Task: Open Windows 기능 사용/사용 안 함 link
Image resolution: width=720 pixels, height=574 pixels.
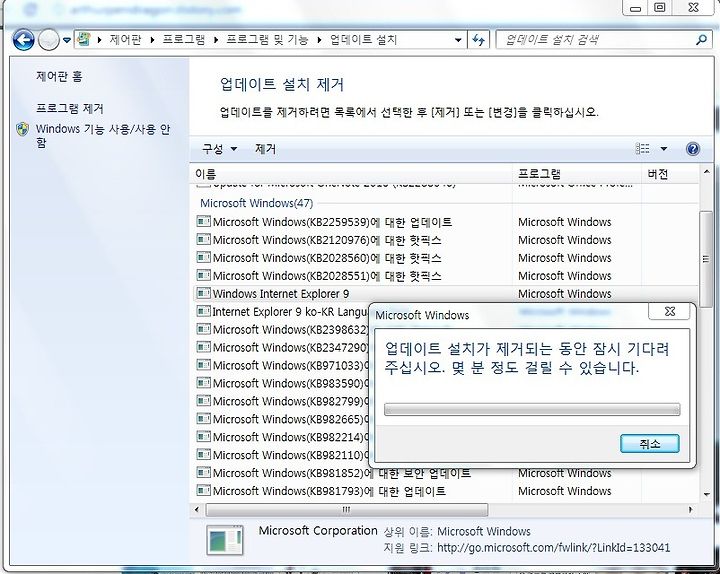Action: (103, 135)
